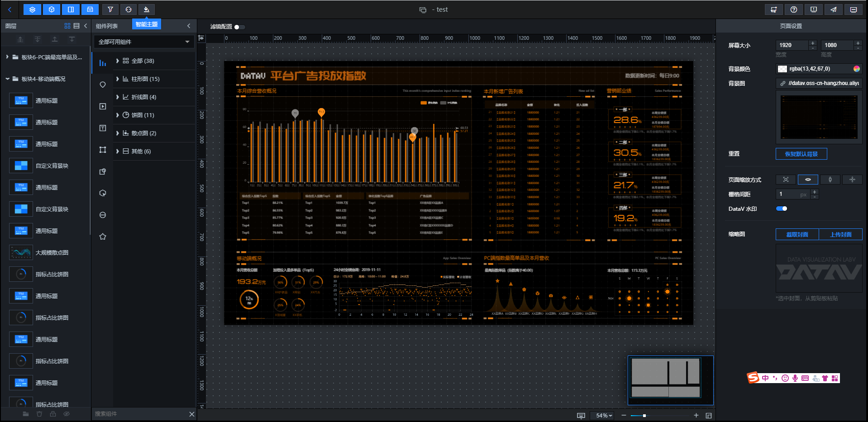This screenshot has width=868, height=422.
Task: Switch layers to list view
Action: pos(76,26)
